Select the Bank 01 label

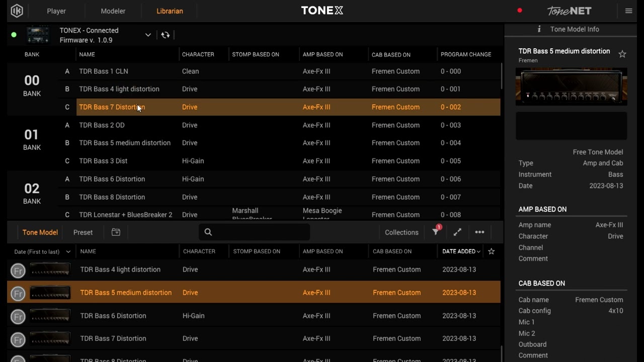(x=32, y=139)
